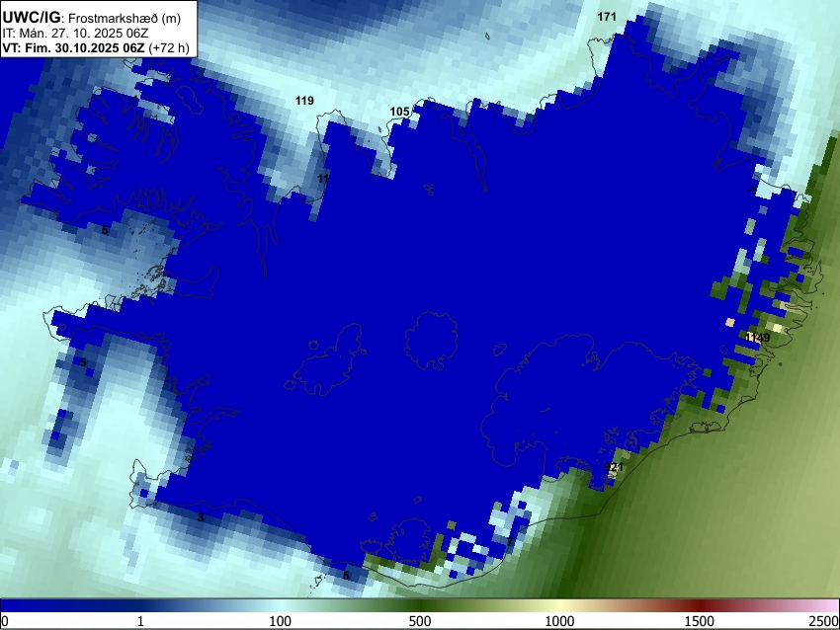
Task: Click the 171 value on the map
Action: coord(607,17)
